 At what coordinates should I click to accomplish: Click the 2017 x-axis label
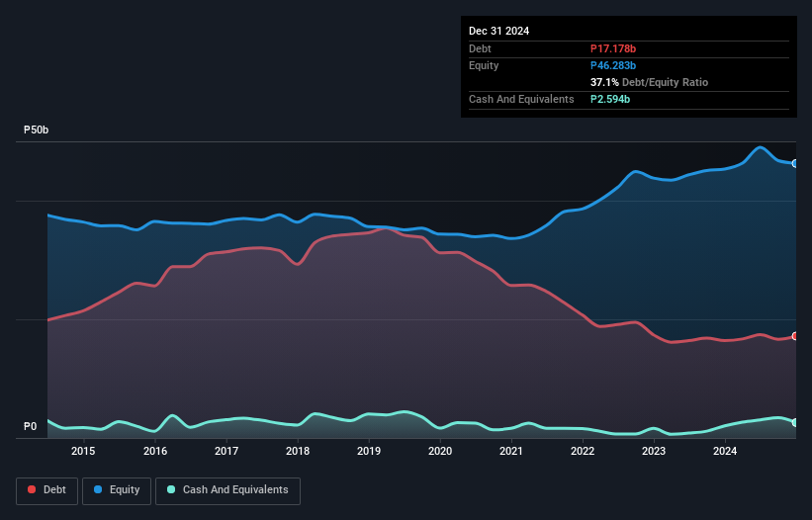coord(226,451)
